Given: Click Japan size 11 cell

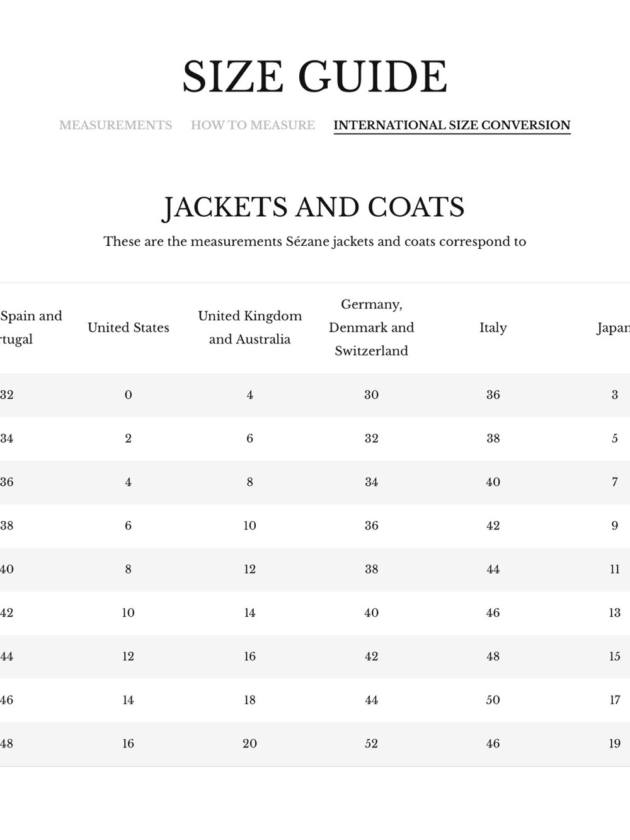Looking at the screenshot, I should click(615, 569).
